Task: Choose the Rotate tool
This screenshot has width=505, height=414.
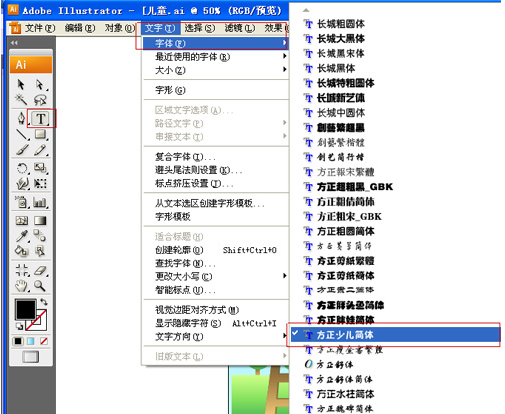Action: pyautogui.click(x=22, y=168)
